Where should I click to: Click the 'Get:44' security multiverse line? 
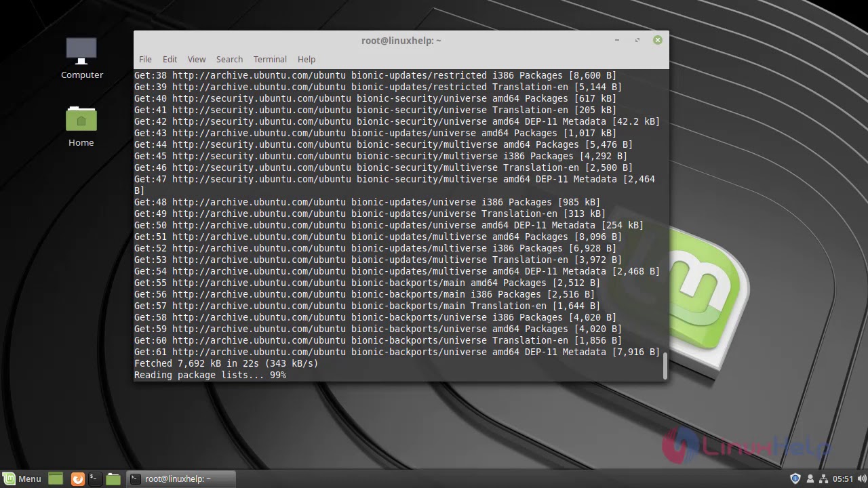click(383, 144)
